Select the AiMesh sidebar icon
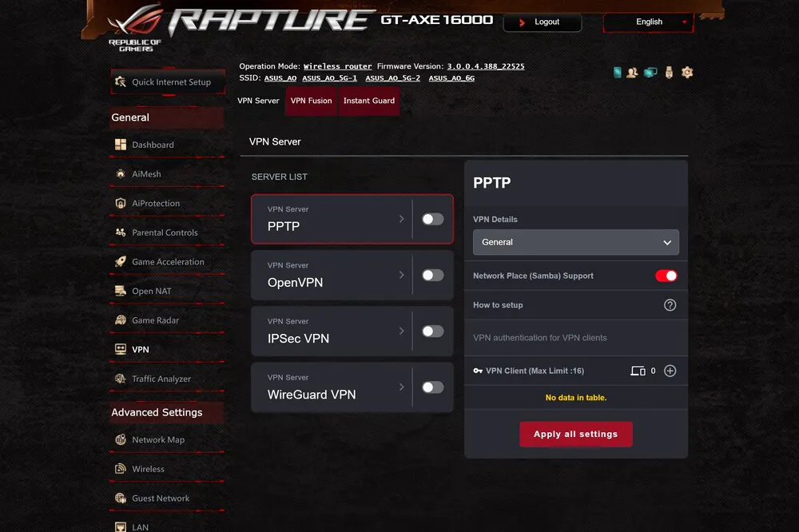This screenshot has height=532, width=799. (121, 174)
